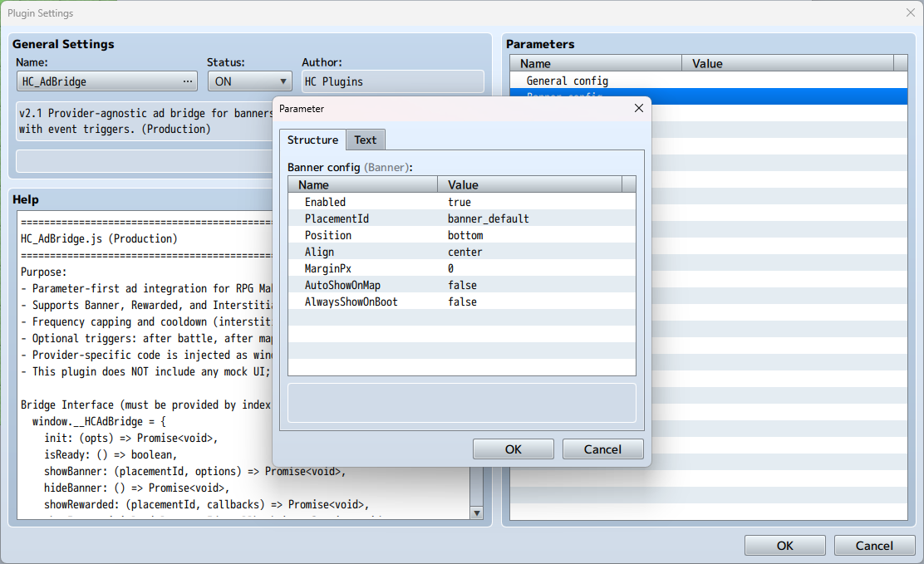Click the Help scrollbar down arrow
The width and height of the screenshot is (924, 564).
477,513
